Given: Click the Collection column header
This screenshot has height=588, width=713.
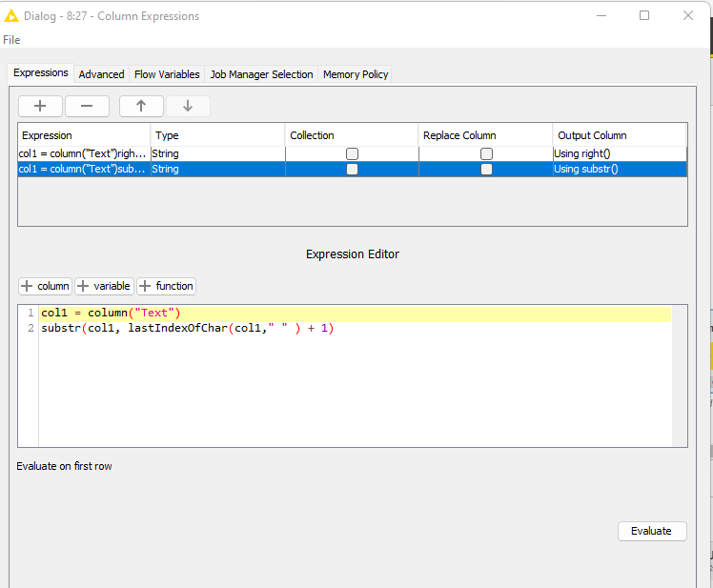Looking at the screenshot, I should point(352,135).
